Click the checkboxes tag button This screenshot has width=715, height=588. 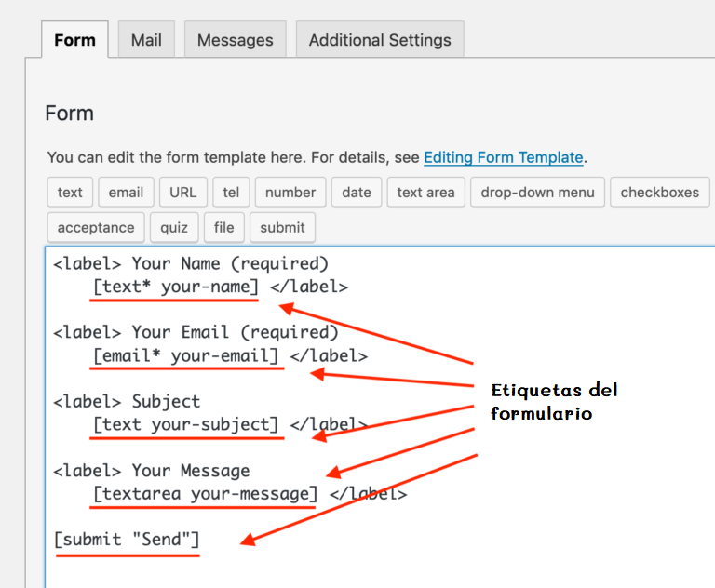coord(659,193)
